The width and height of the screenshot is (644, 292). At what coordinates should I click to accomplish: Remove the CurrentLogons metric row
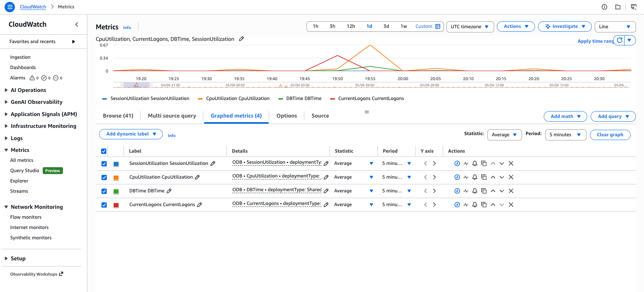[x=511, y=205]
